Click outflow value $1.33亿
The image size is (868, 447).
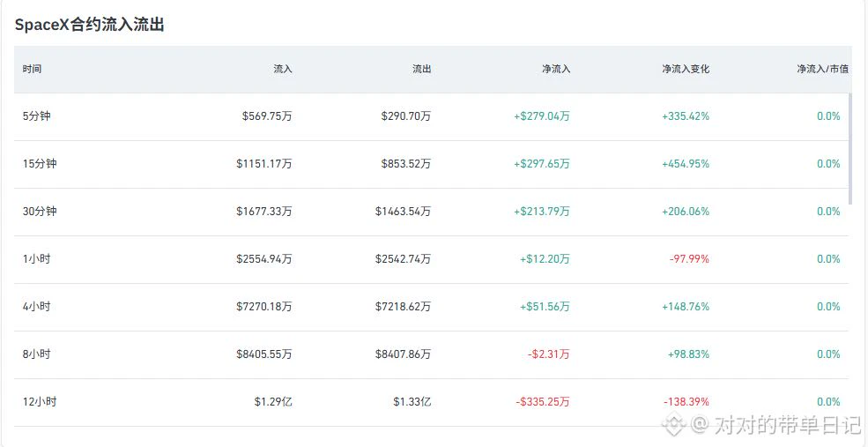pyautogui.click(x=412, y=402)
